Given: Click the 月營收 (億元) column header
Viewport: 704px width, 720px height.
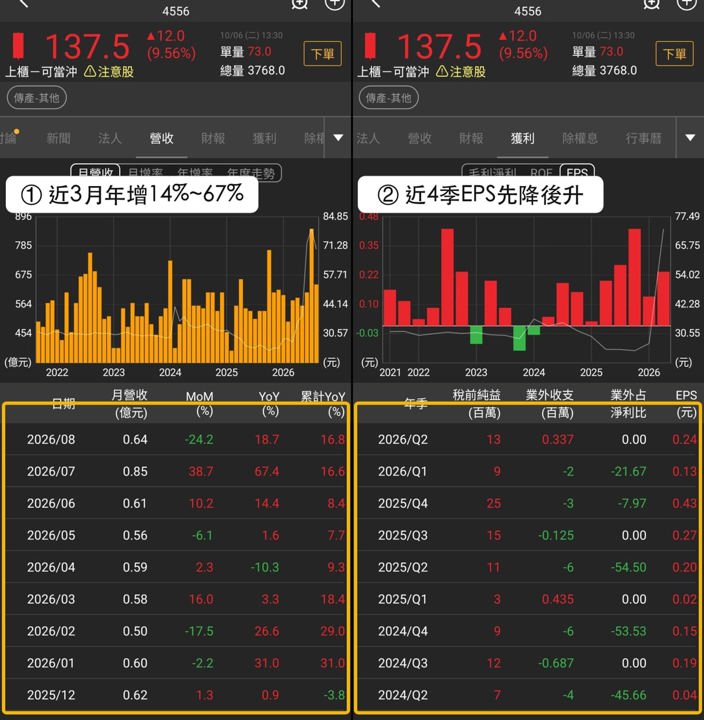Looking at the screenshot, I should [130, 404].
